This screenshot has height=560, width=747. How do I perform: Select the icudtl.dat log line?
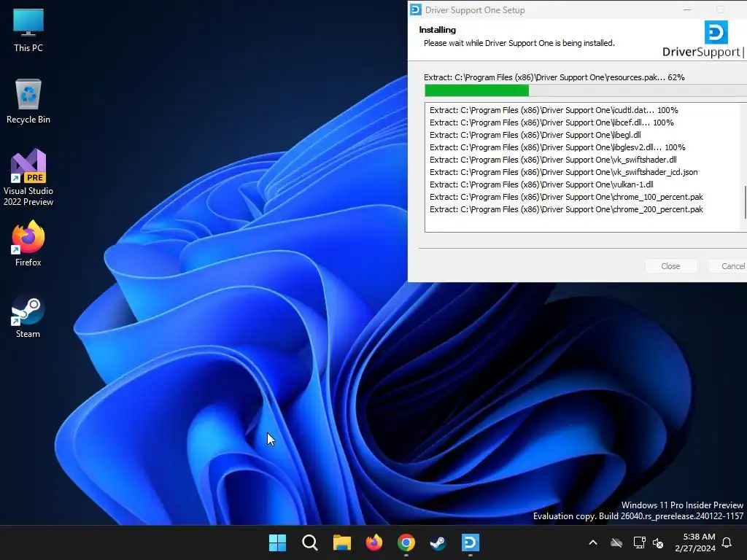coord(554,110)
